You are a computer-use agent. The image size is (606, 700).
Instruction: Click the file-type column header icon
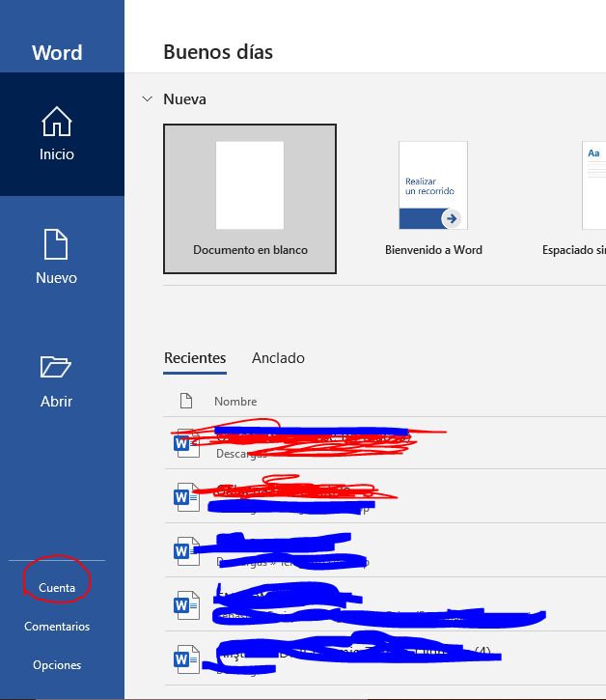(186, 401)
